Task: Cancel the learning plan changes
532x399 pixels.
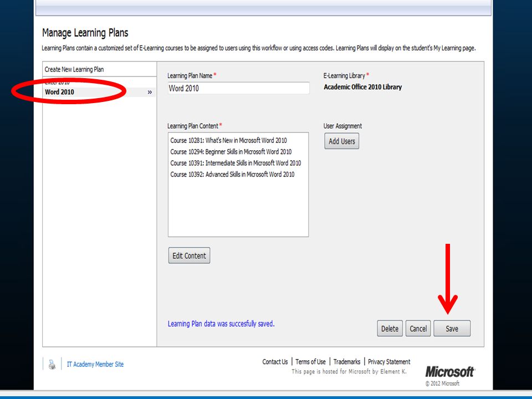Action: pos(418,329)
